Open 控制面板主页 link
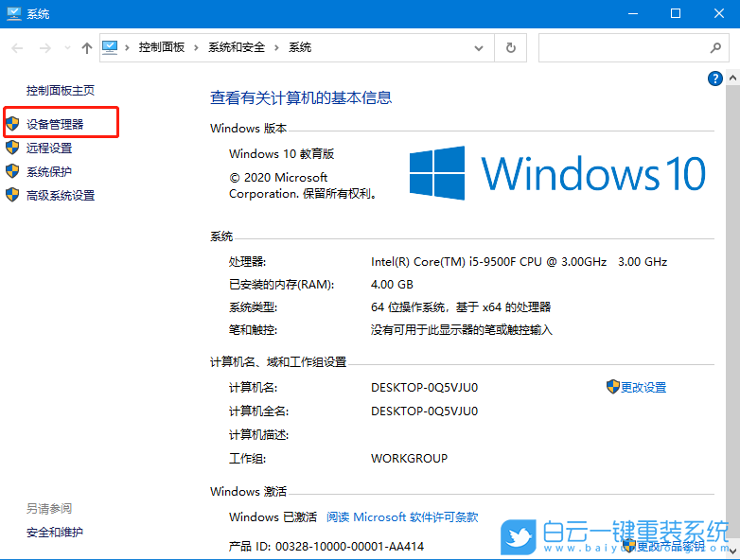The height and width of the screenshot is (560, 740). 61,90
